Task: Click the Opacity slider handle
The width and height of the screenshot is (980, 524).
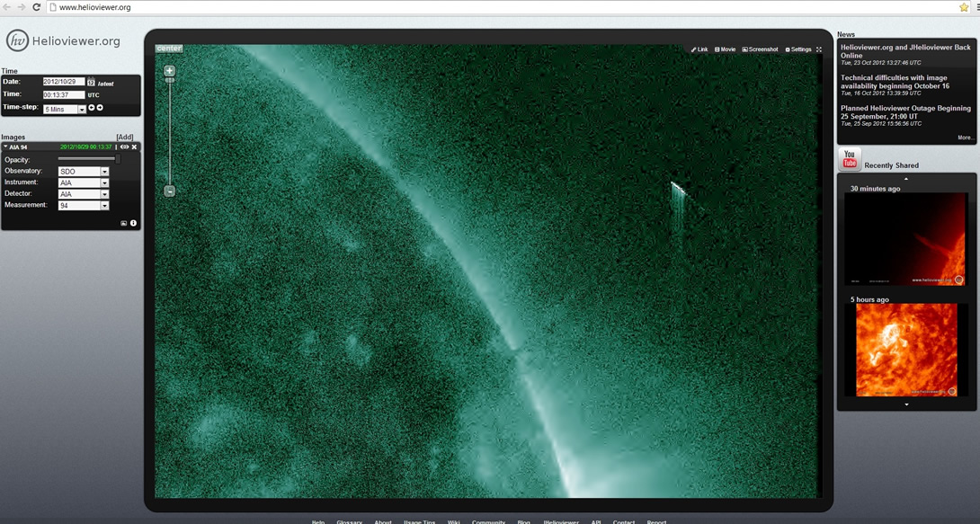Action: (x=117, y=159)
